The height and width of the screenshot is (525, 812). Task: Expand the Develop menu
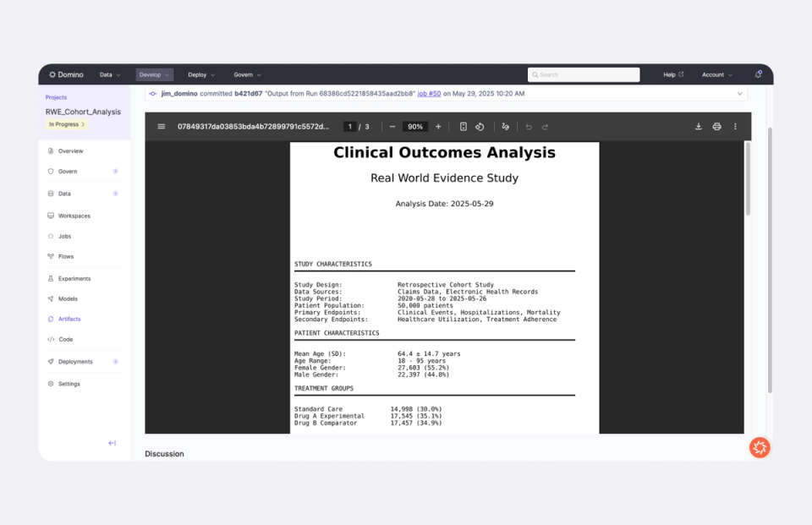[x=154, y=74]
